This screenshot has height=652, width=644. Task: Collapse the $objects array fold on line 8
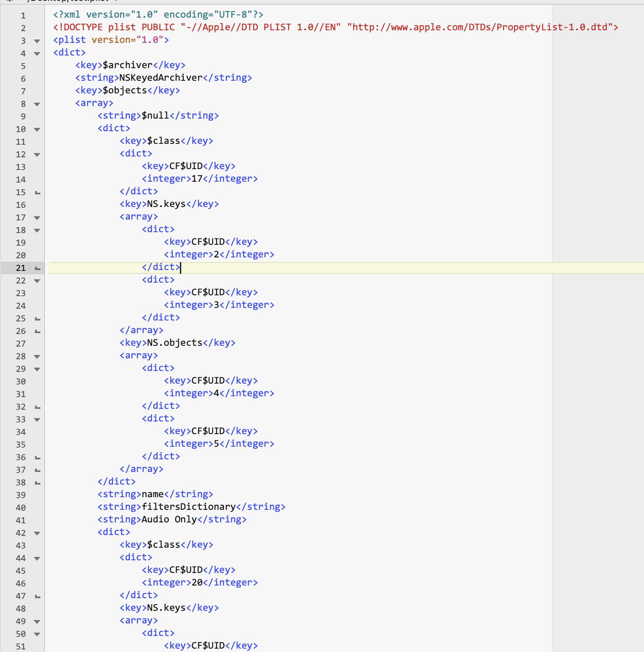37,104
